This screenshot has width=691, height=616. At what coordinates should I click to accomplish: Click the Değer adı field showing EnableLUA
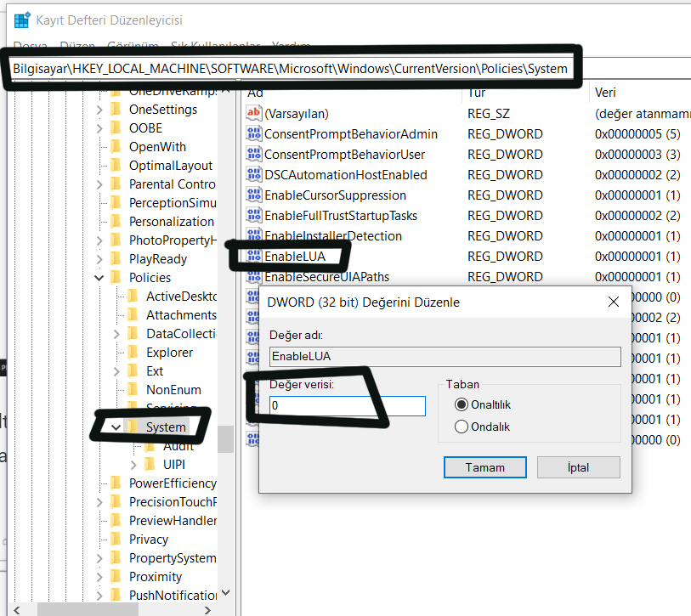(x=445, y=357)
